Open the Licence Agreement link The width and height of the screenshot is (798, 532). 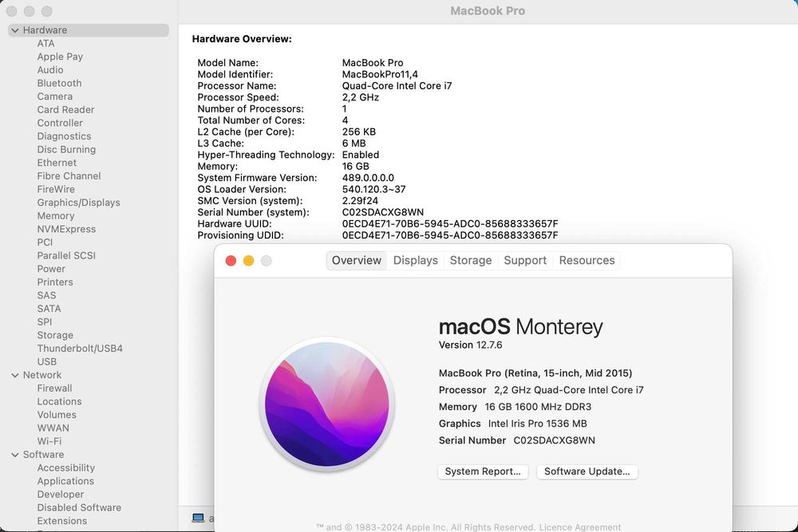point(579,527)
